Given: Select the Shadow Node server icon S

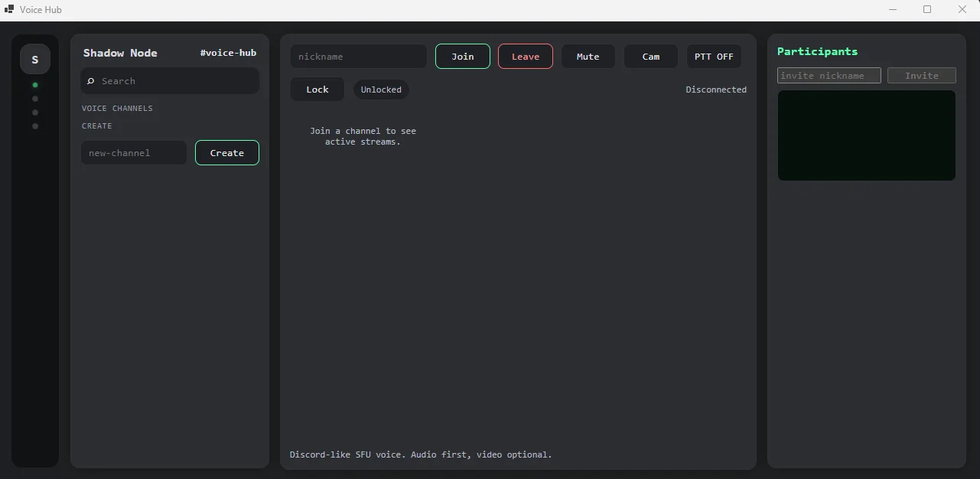Looking at the screenshot, I should (35, 59).
